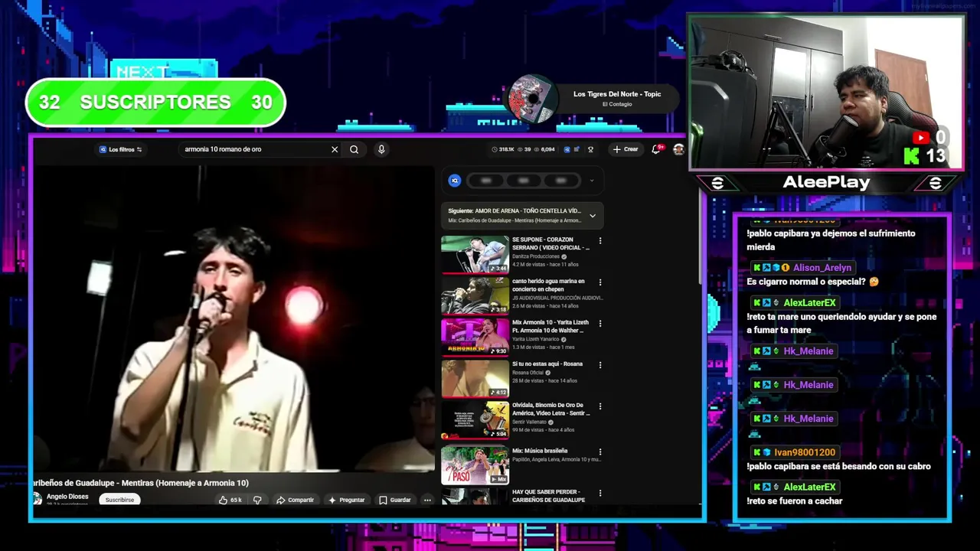980x551 pixels.
Task: Open Los filtros extension button
Action: (x=121, y=149)
